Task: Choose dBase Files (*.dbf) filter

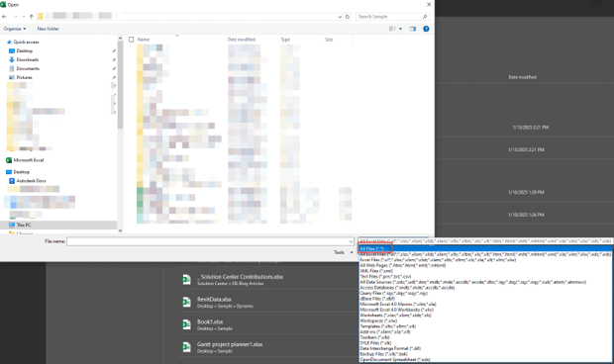Action: point(485,299)
